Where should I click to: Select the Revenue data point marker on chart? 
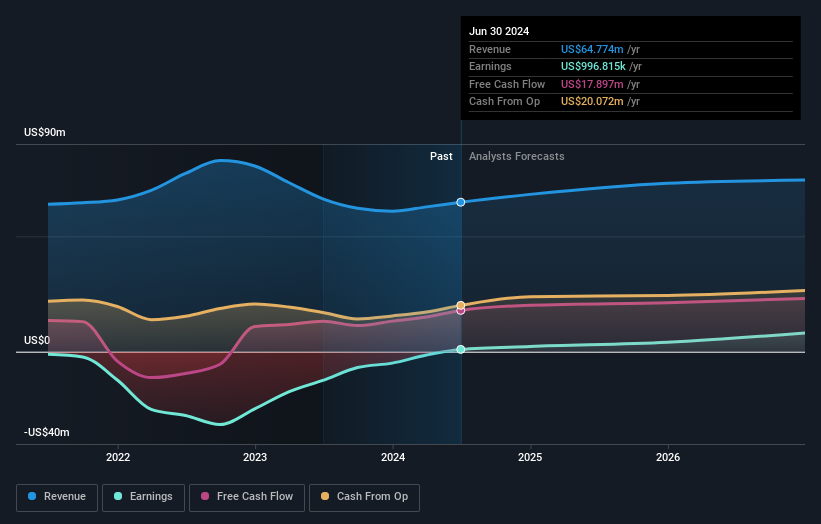coord(461,202)
